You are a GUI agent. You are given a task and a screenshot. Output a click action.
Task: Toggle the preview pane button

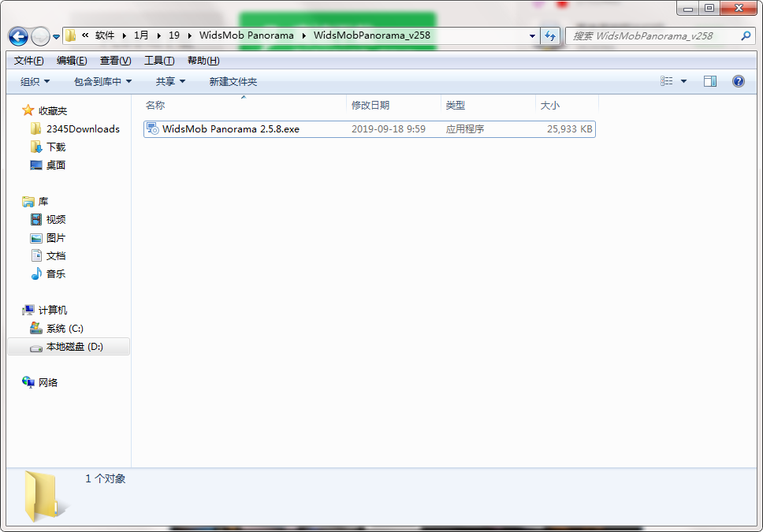(x=710, y=81)
